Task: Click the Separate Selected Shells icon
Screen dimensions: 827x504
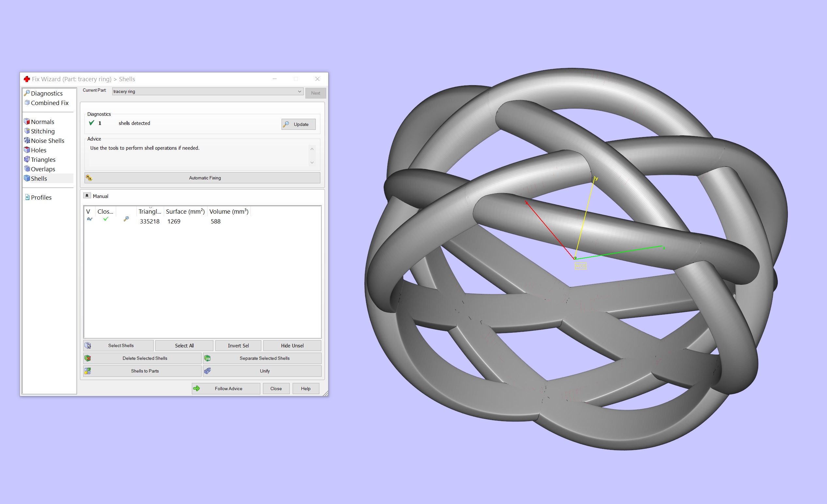Action: coord(207,359)
